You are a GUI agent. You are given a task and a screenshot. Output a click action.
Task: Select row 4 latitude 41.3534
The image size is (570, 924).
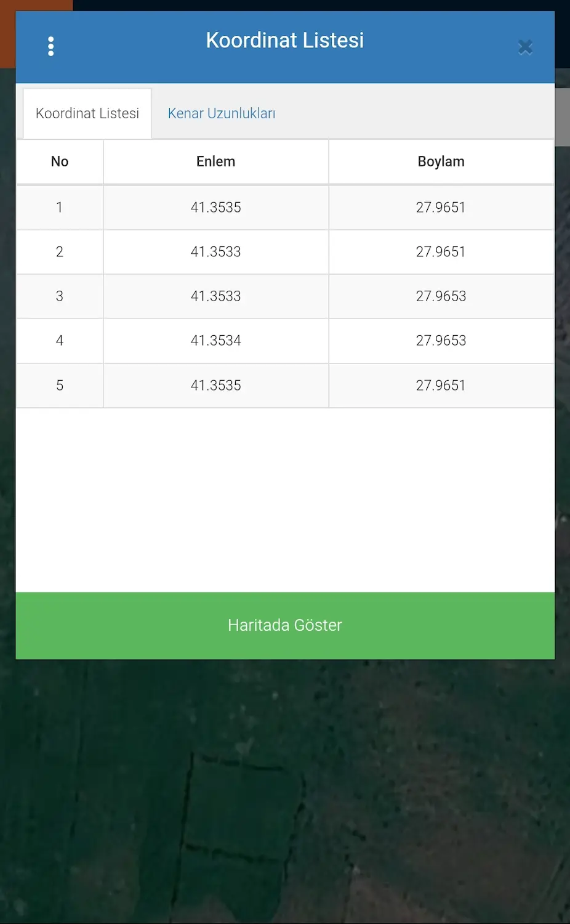click(216, 341)
